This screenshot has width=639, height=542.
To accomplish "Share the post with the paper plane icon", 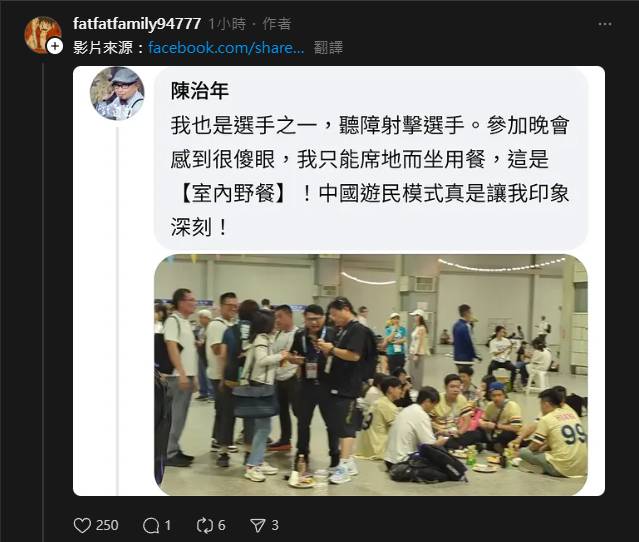I will (258, 525).
